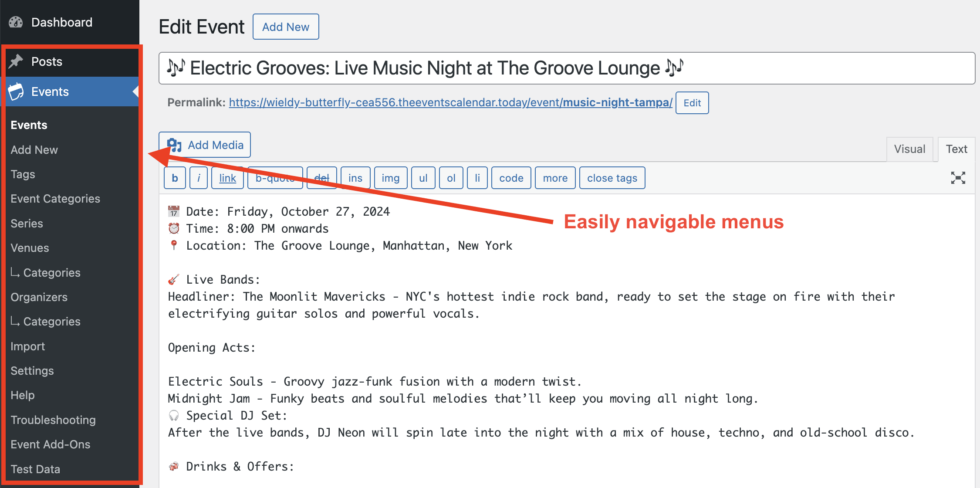Click the Events calendar icon in sidebar
This screenshot has height=488, width=980.
pos(16,91)
